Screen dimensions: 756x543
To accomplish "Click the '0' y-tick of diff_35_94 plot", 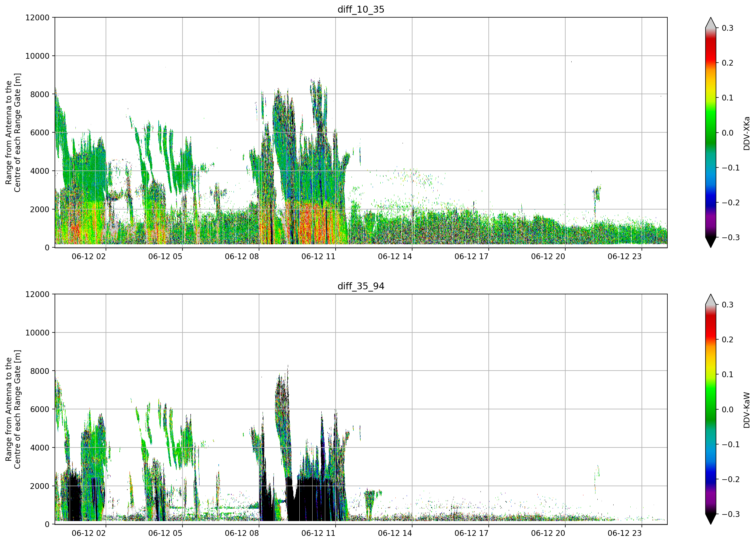I will [47, 525].
